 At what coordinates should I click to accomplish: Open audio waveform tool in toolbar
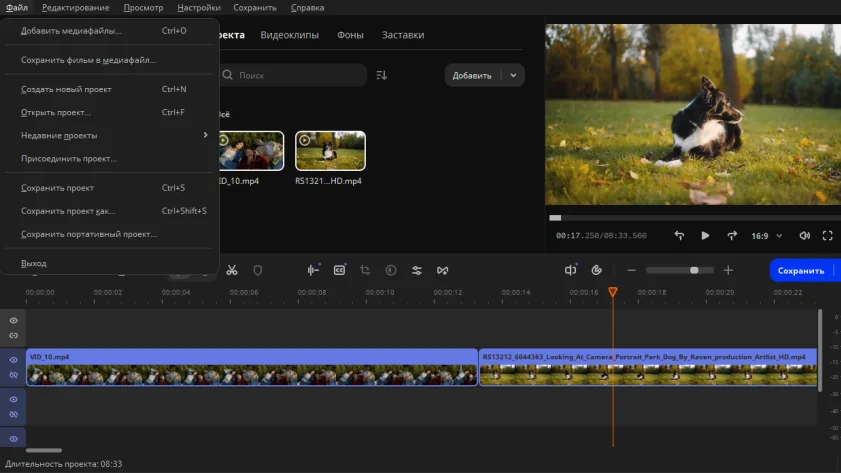(x=313, y=270)
